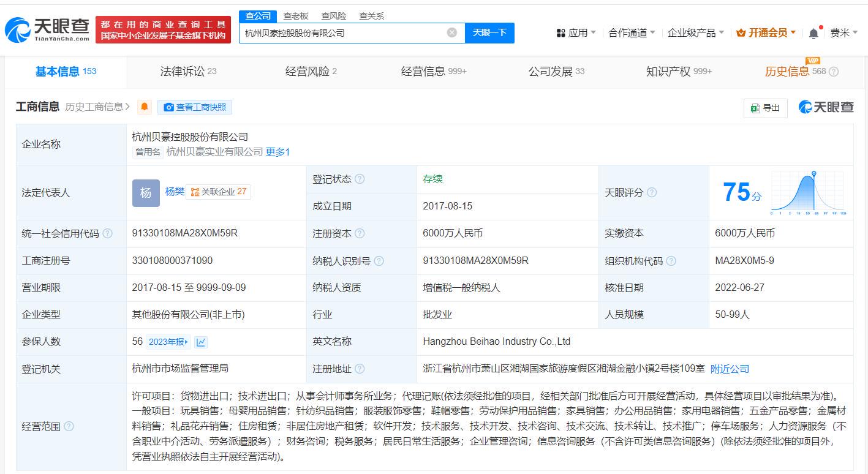868x474 pixels.
Task: Click help icon next to 统一社会信用代码
Action: tap(108, 233)
